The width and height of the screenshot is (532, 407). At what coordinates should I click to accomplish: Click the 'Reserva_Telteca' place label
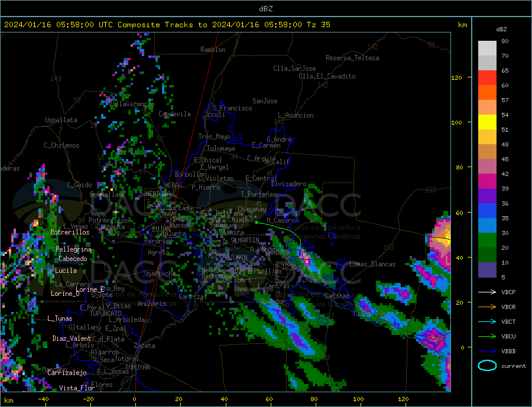pos(352,58)
